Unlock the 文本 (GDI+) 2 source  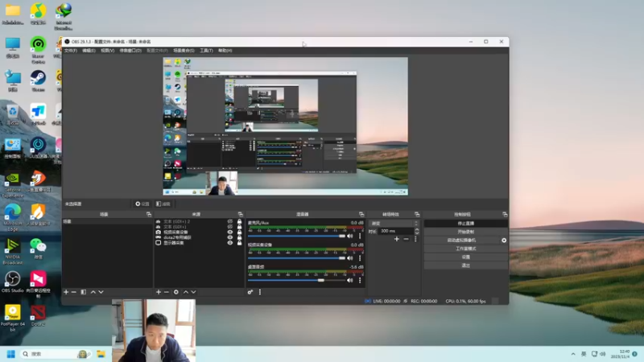tap(239, 221)
